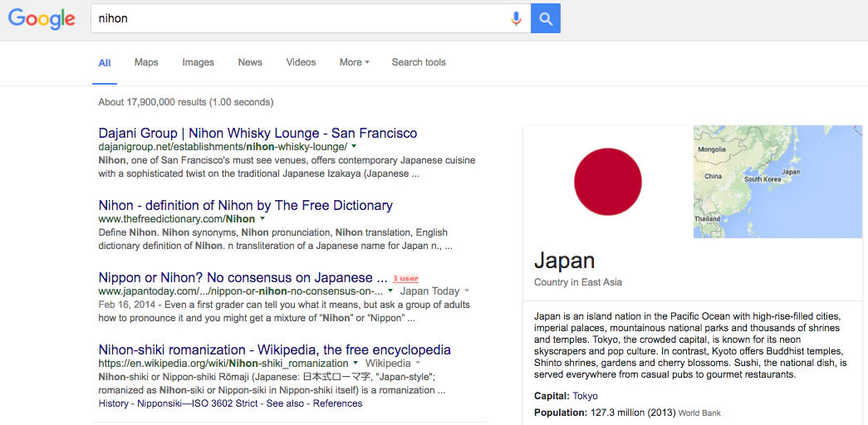
Task: Click the Tokyo capital link
Action: pyautogui.click(x=585, y=396)
